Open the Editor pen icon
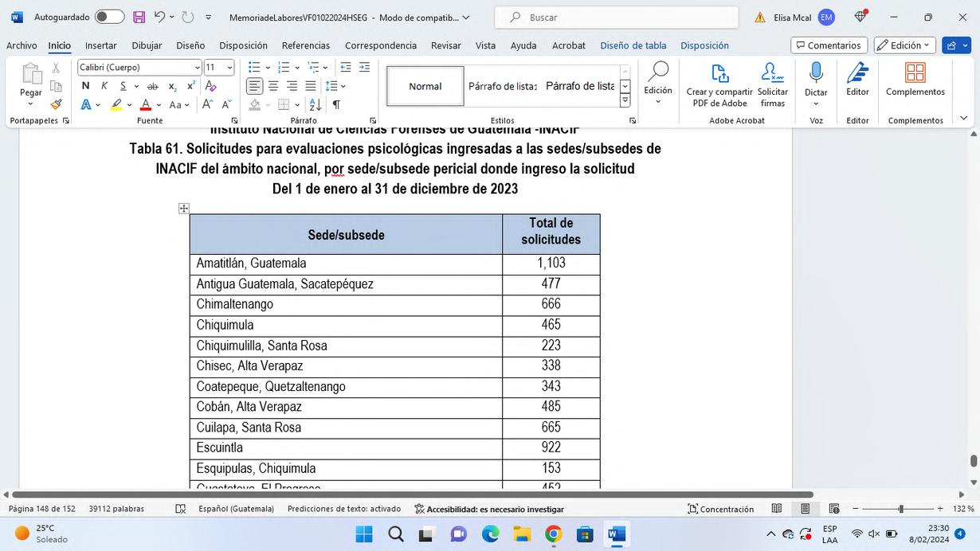This screenshot has width=980, height=551. (857, 73)
